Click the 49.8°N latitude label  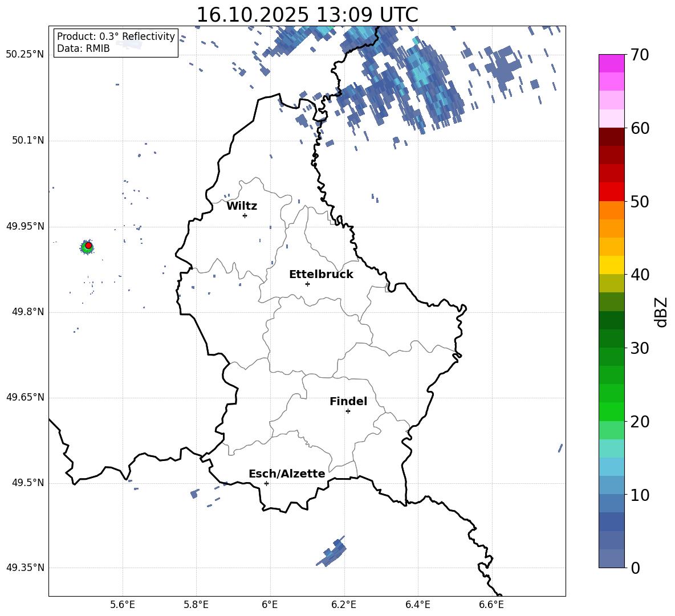point(28,312)
